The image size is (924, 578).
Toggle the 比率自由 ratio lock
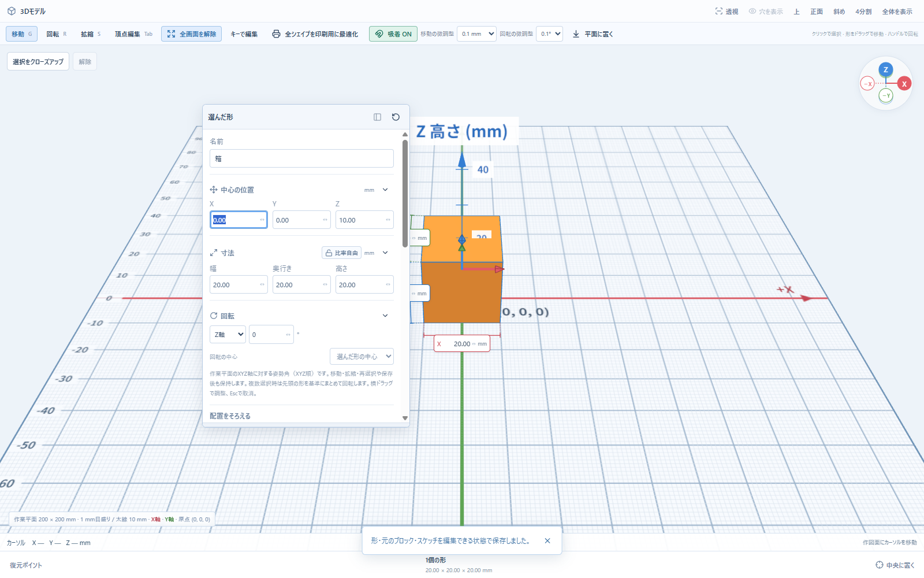(341, 253)
